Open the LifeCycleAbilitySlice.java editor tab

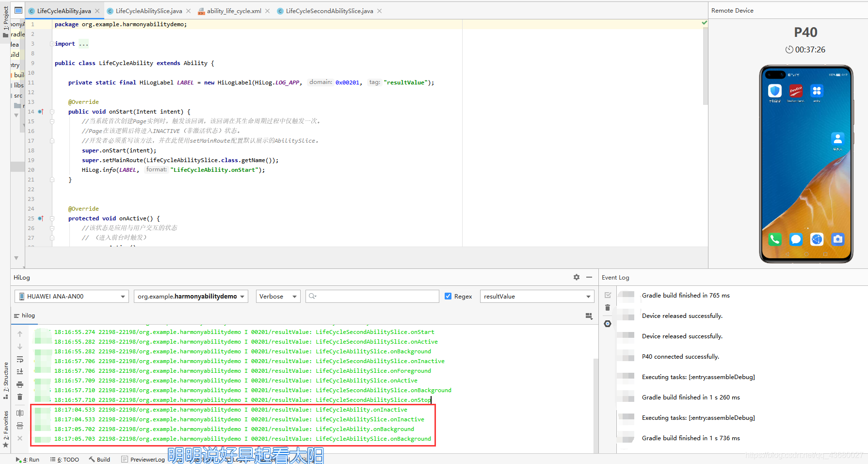tap(148, 11)
